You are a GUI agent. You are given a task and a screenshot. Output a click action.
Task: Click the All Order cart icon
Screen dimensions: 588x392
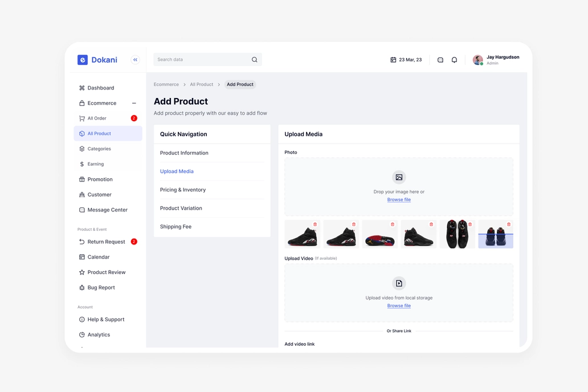pos(81,118)
